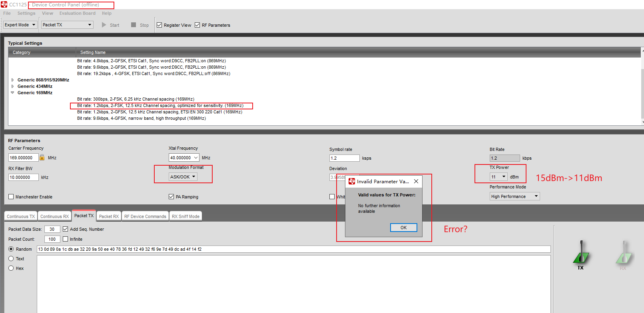
Task: Select the "9.6kbps, 4-GFSK, narrow band" setting
Action: pyautogui.click(x=142, y=118)
